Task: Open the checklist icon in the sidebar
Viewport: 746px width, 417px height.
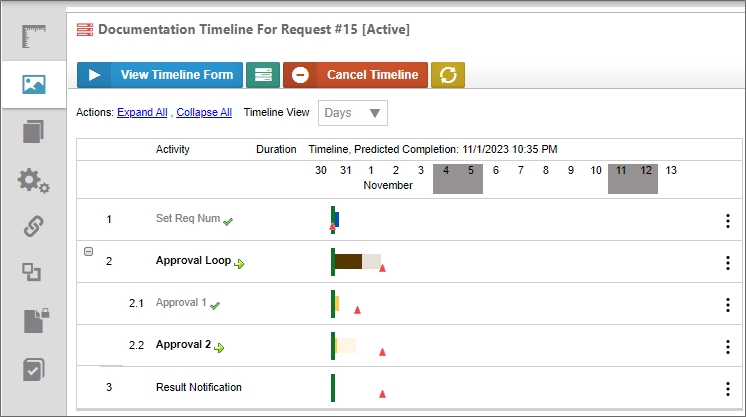Action: point(34,368)
